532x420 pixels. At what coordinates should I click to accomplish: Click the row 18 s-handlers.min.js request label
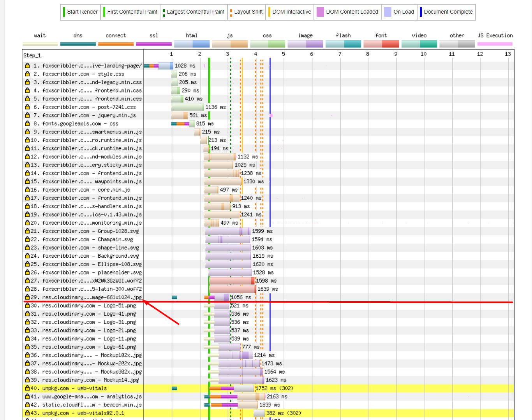click(92, 206)
